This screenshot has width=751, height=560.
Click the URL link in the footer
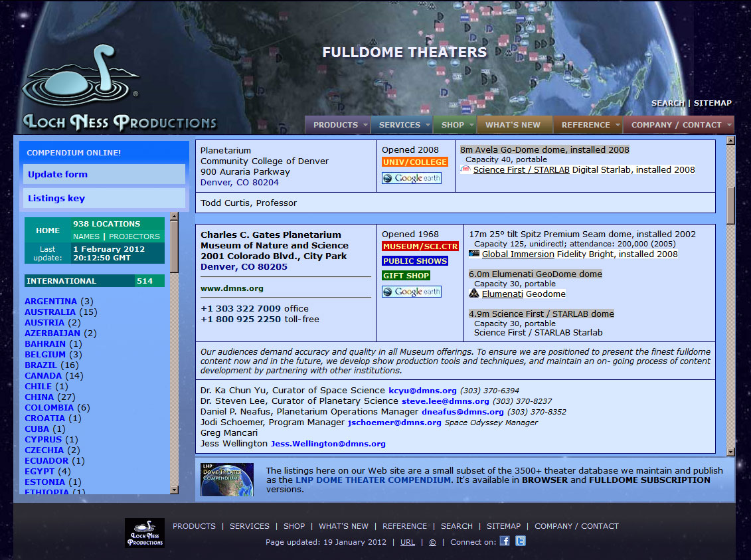[x=408, y=542]
